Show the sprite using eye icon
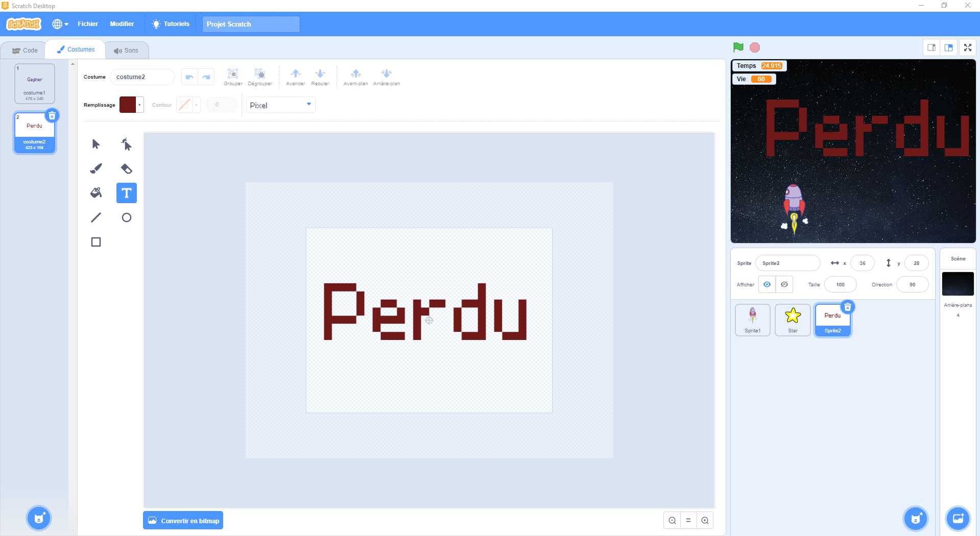Image resolution: width=980 pixels, height=536 pixels. tap(767, 284)
